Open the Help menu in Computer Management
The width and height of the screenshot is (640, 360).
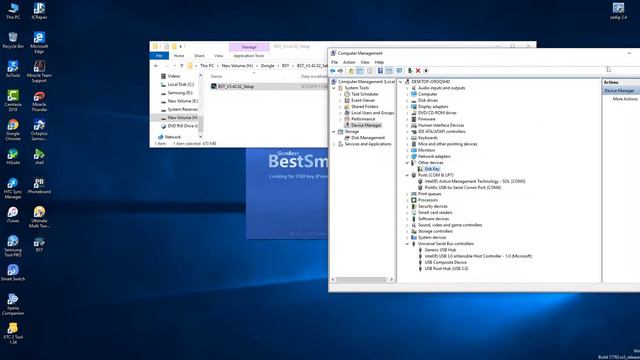379,62
